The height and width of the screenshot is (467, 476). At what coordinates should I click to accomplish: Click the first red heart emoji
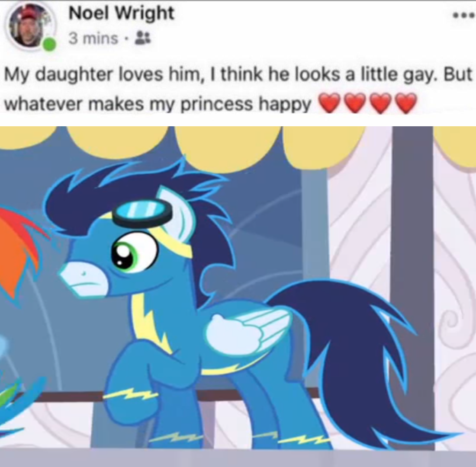329,104
